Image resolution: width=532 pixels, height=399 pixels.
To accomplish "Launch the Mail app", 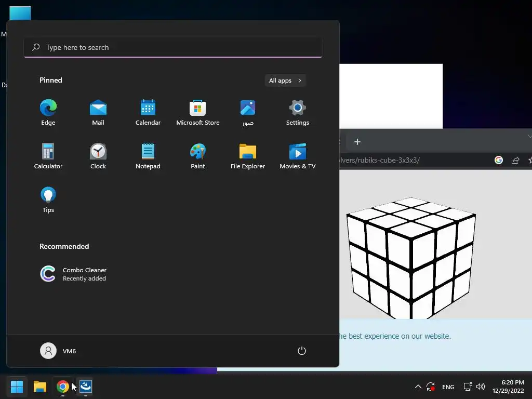I will (98, 113).
